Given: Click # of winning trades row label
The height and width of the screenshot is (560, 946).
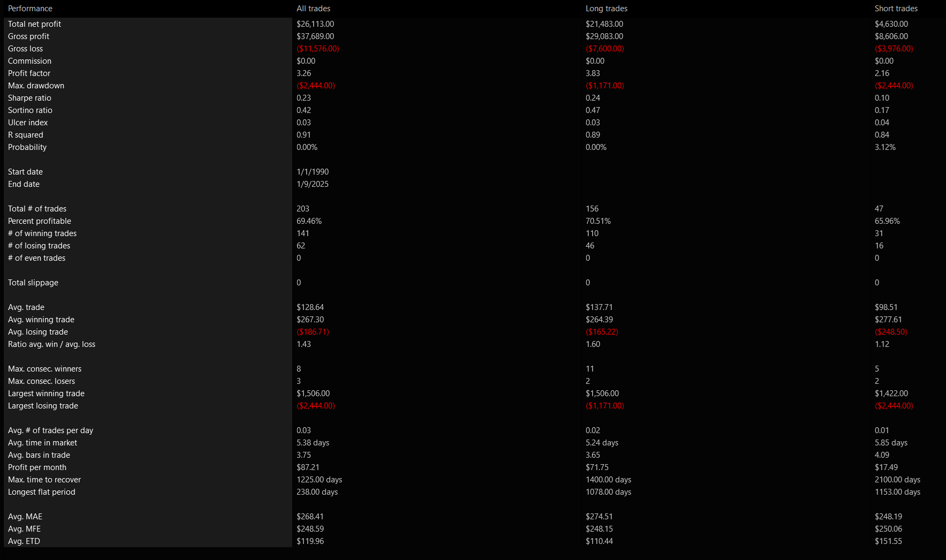Looking at the screenshot, I should (42, 233).
